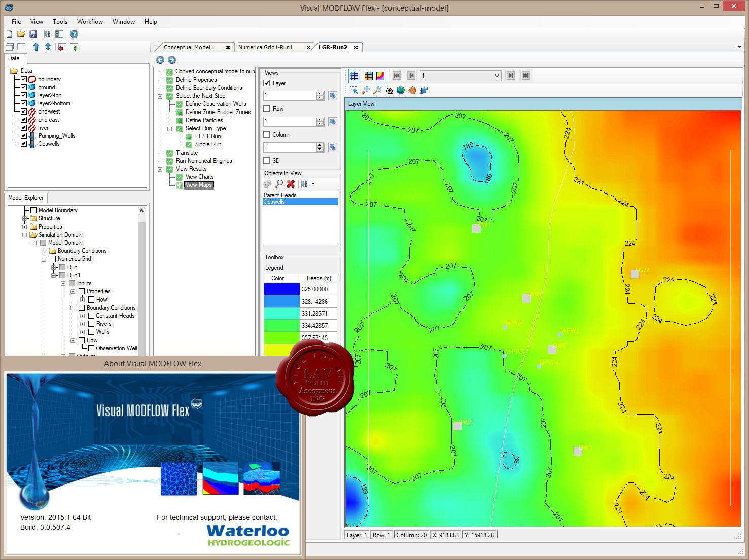This screenshot has width=749, height=560.
Task: Select the zoom out magnifier tool
Action: 377,90
